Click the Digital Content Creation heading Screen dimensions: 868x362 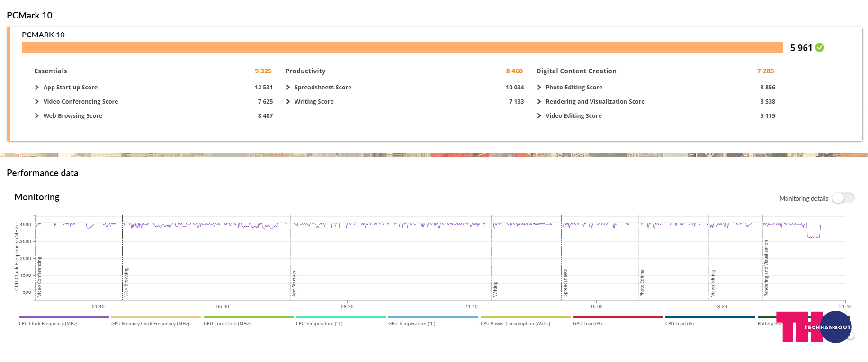(x=576, y=71)
